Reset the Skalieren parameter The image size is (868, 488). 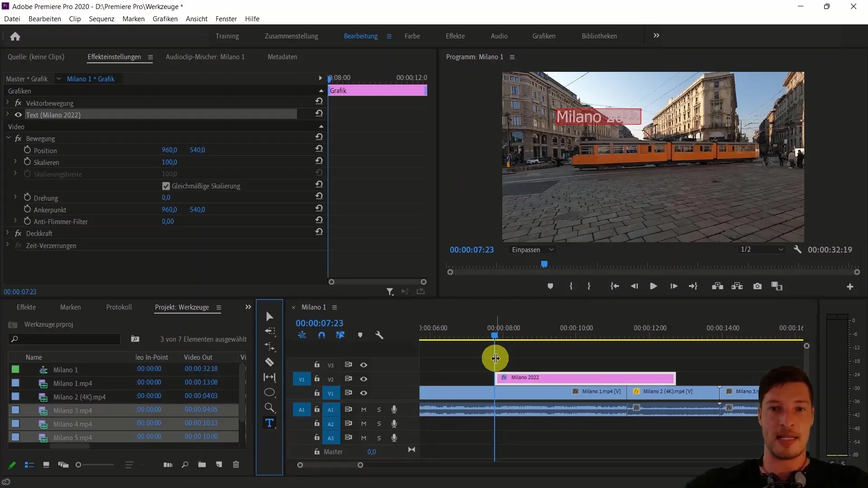click(319, 160)
